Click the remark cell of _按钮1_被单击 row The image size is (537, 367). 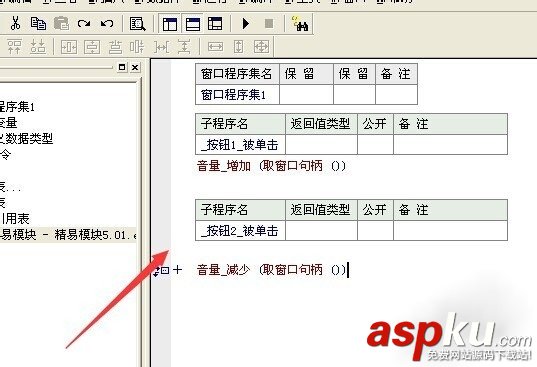(x=450, y=144)
